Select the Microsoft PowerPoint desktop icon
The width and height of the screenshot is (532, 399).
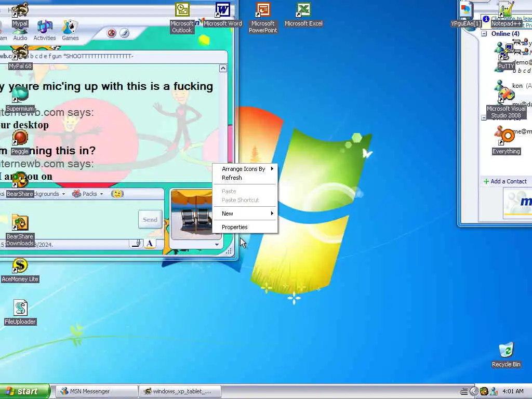pos(263,18)
